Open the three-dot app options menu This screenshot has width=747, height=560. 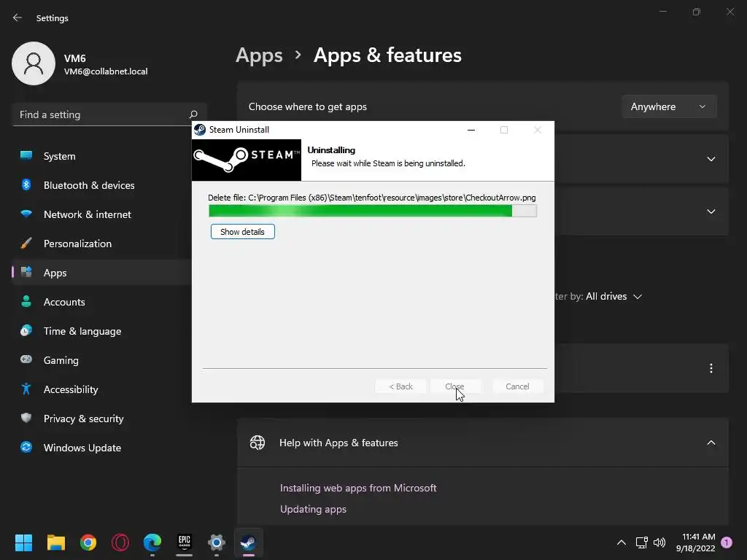tap(711, 368)
